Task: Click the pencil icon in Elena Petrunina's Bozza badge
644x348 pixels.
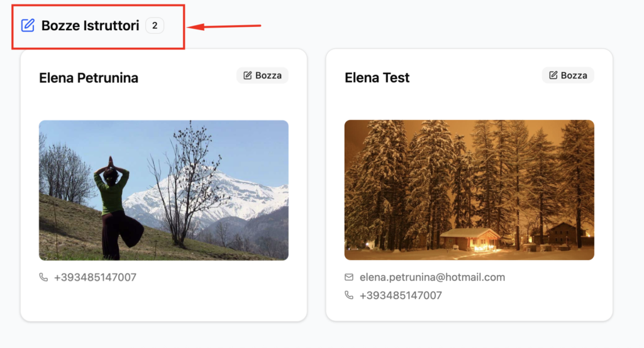Action: (247, 75)
